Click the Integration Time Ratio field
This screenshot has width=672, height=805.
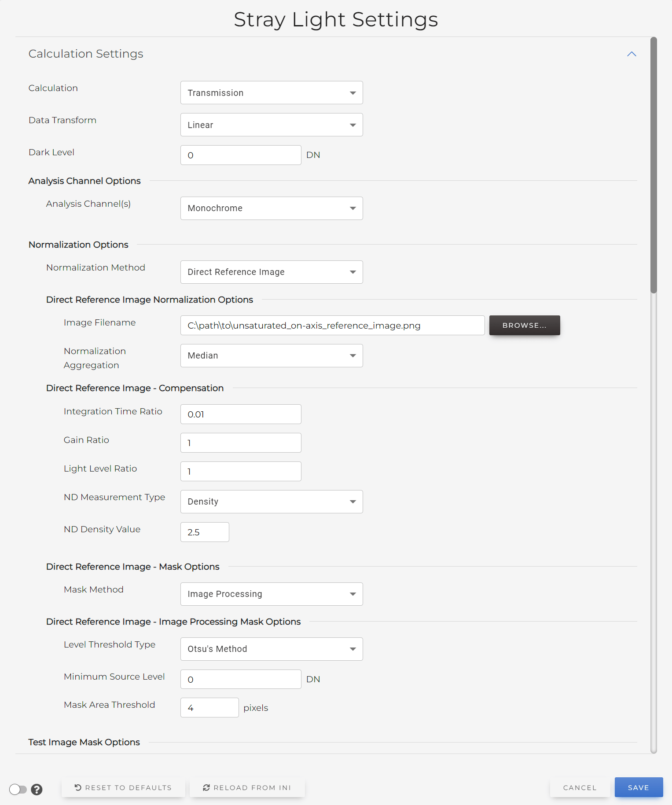[x=241, y=414]
